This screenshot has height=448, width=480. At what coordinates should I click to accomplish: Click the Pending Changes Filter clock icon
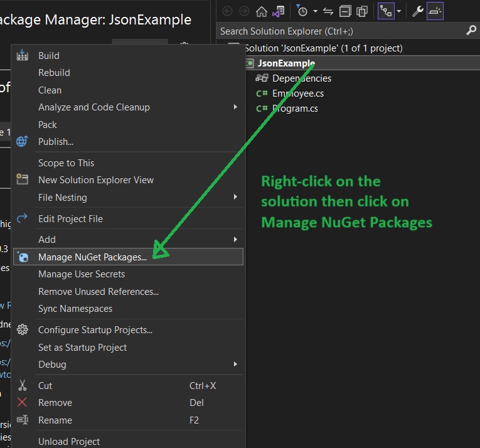click(302, 11)
